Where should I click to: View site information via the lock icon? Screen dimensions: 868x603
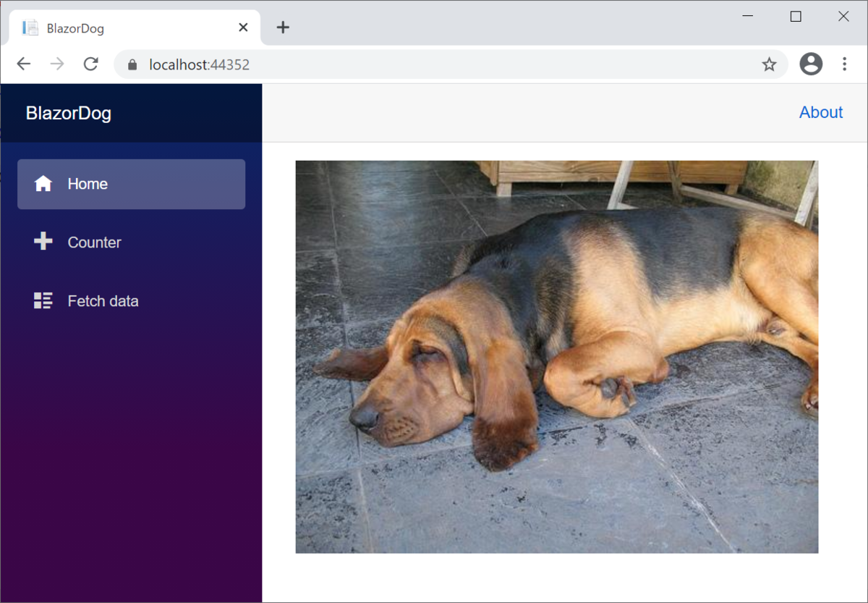coord(132,64)
